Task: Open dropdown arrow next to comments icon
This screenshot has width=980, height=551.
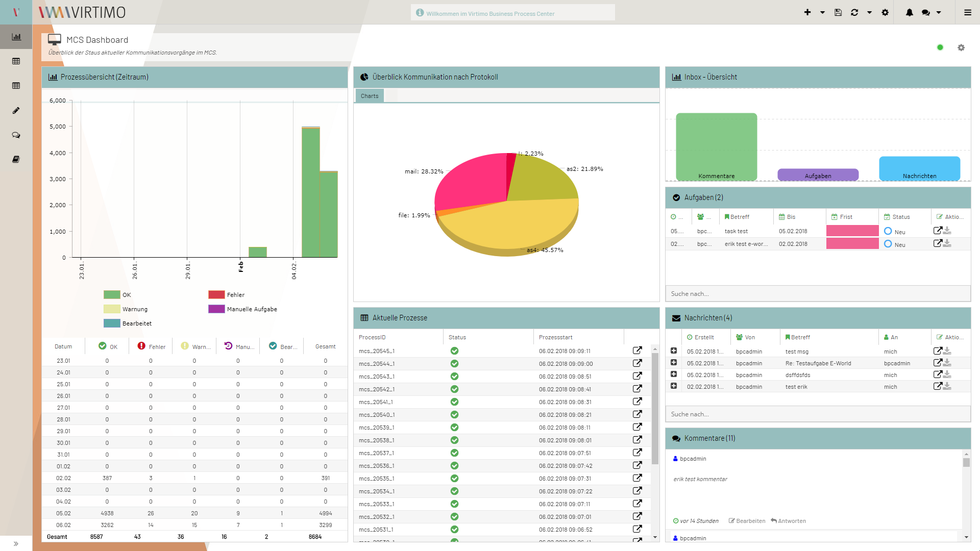Action: [939, 12]
